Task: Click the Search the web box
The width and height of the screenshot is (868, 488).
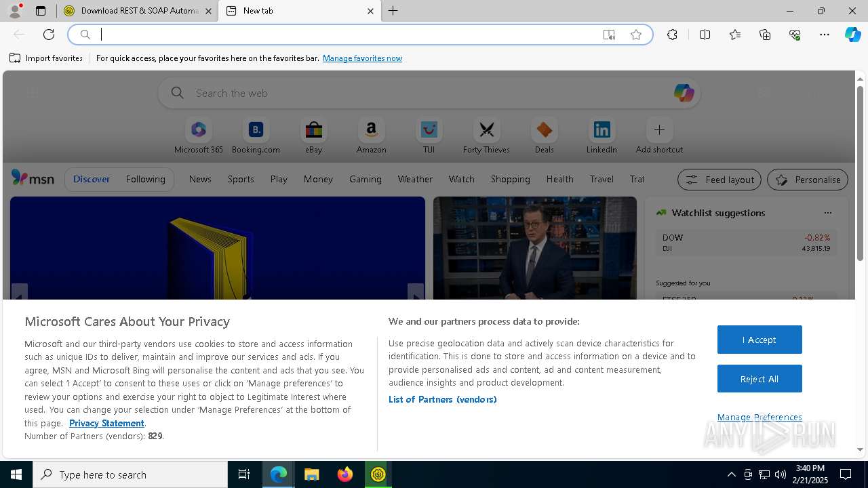Action: coord(429,93)
